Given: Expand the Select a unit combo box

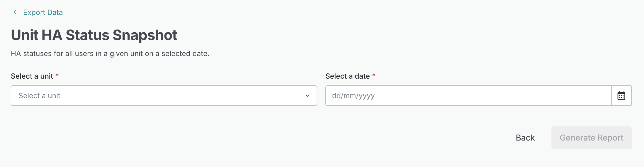Looking at the screenshot, I should click(164, 96).
